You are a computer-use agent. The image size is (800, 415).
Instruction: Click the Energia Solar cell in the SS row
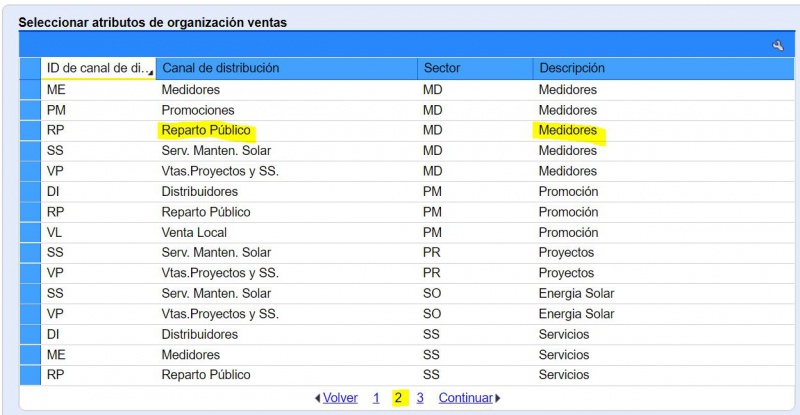pyautogui.click(x=576, y=294)
